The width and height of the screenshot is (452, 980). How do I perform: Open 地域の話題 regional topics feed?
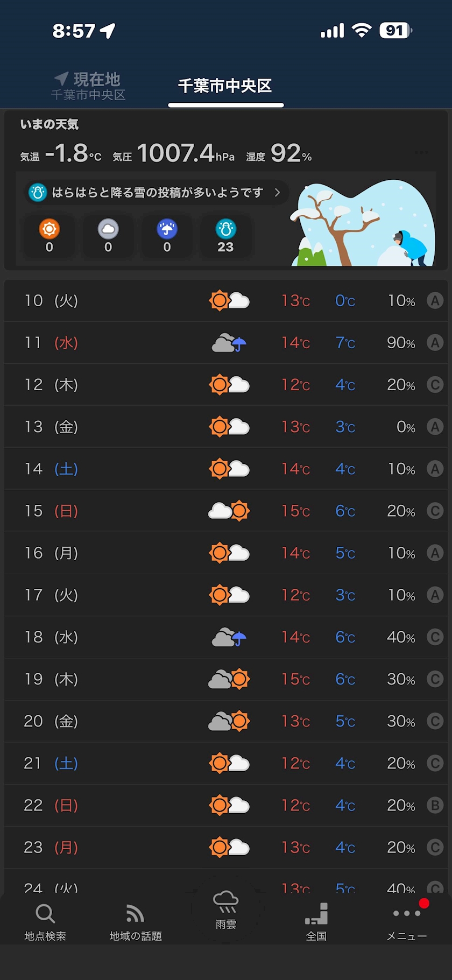click(x=136, y=921)
